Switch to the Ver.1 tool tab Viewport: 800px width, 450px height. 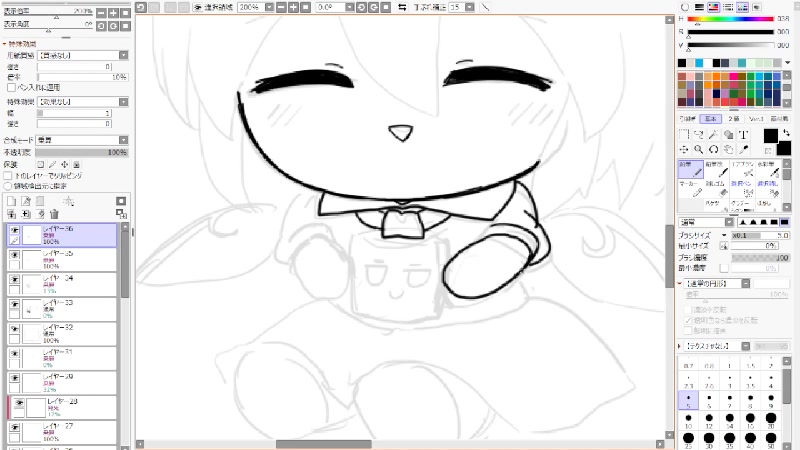click(x=757, y=117)
